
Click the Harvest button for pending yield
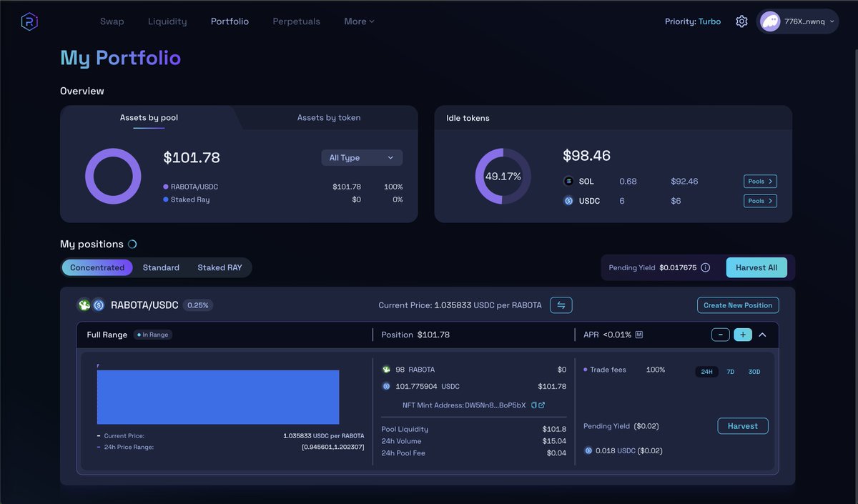743,426
